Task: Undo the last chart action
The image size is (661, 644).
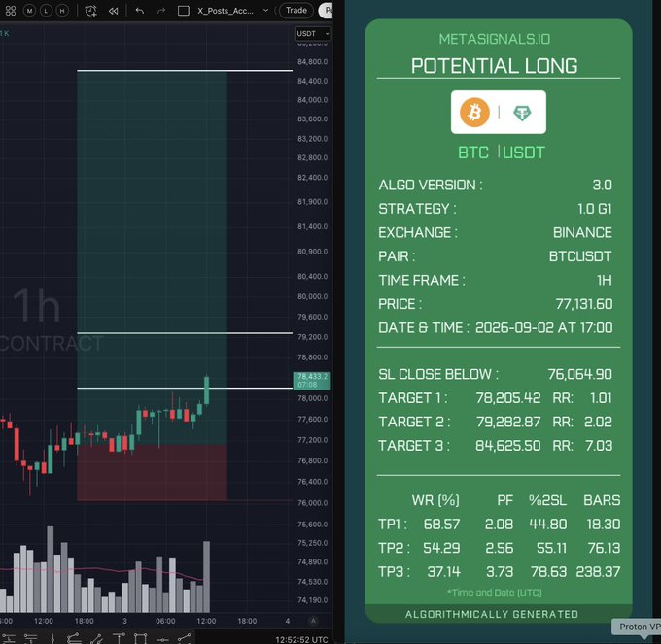Action: point(140,11)
